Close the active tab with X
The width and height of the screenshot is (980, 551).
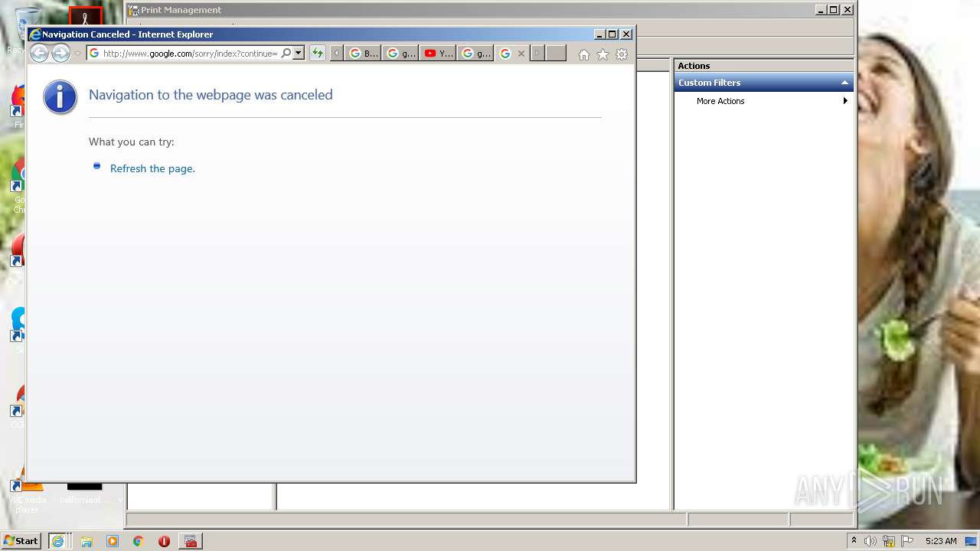[521, 54]
